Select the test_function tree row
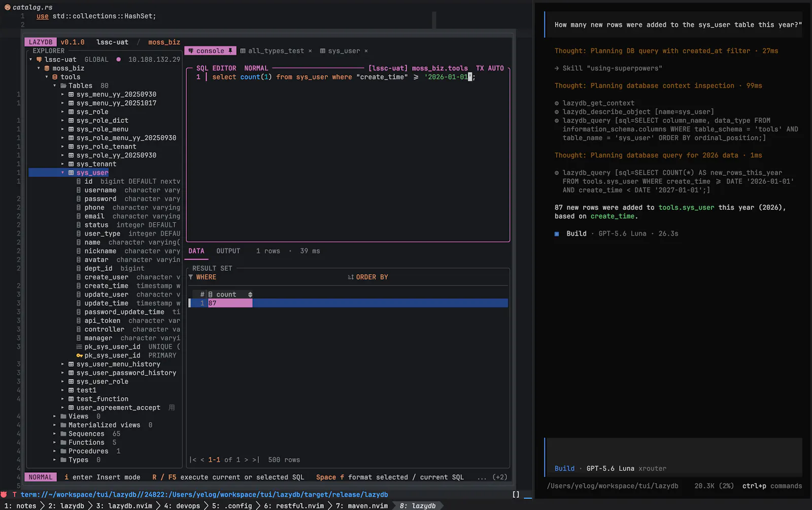Image resolution: width=812 pixels, height=510 pixels. pyautogui.click(x=103, y=399)
